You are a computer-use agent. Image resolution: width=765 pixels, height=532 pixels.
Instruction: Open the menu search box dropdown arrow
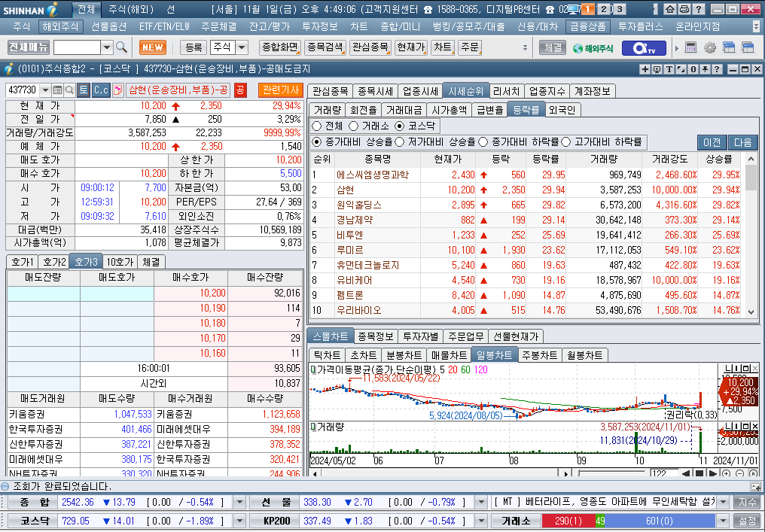coord(107,48)
